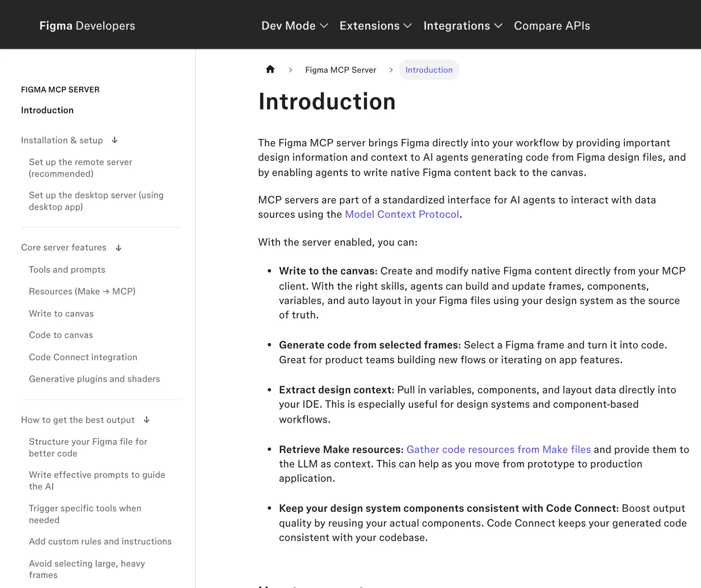
Task: Select Trigger specific tools when needed
Action: [85, 514]
